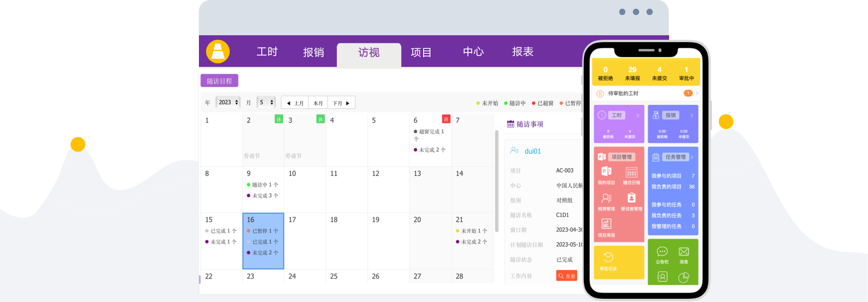Click 已完成 1 个 on day 15
868x302 pixels.
[221, 231]
